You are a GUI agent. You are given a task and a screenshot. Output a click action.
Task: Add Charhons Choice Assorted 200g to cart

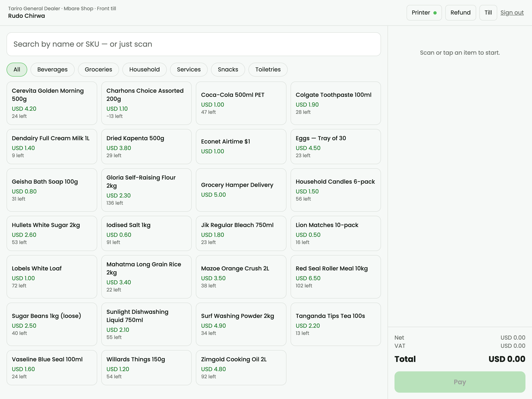[x=146, y=103]
